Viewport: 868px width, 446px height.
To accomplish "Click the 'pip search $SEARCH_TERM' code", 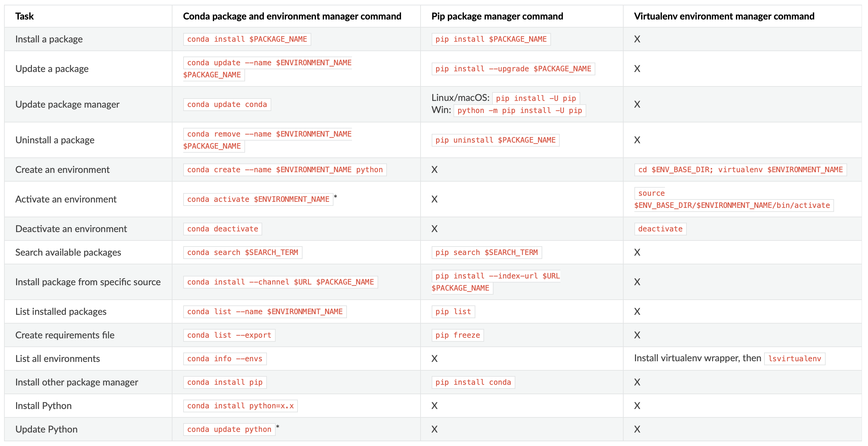I will (486, 253).
